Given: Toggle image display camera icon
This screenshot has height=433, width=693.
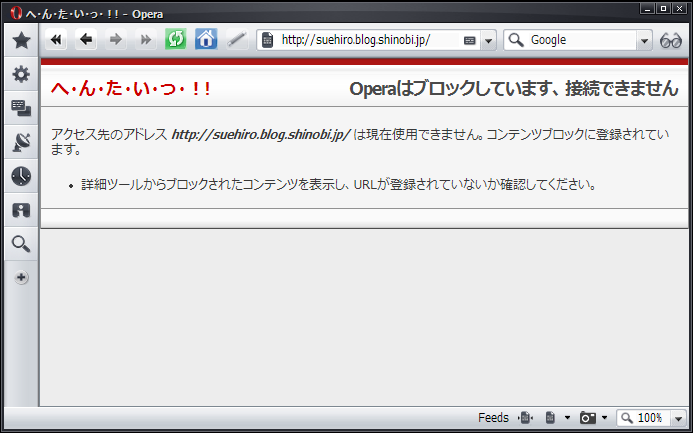Looking at the screenshot, I should click(x=587, y=418).
